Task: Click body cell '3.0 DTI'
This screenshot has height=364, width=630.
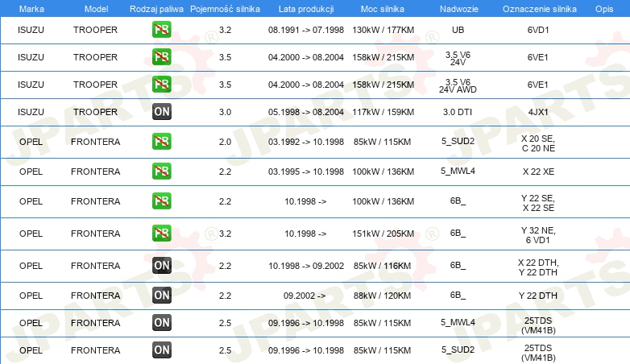Action: pyautogui.click(x=458, y=112)
